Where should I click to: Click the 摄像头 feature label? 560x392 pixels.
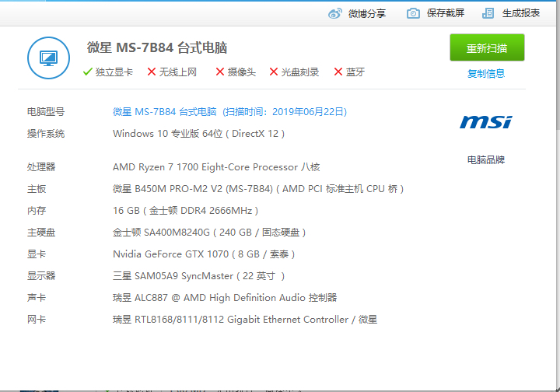(x=242, y=72)
